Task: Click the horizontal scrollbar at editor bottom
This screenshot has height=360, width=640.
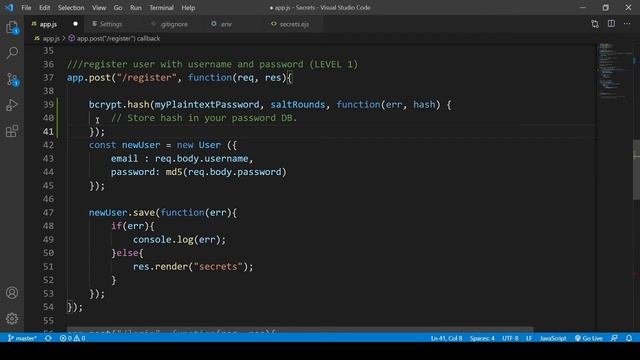Action: 300,329
